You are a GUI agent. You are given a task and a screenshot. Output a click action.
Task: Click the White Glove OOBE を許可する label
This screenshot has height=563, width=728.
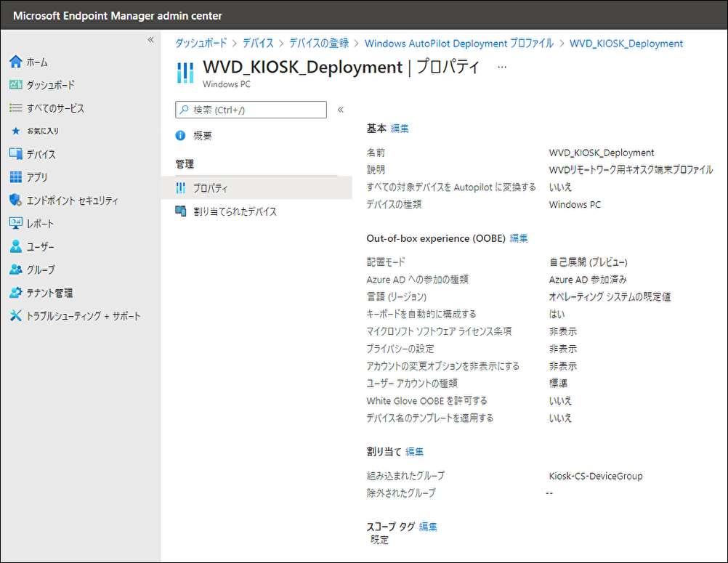coord(426,400)
